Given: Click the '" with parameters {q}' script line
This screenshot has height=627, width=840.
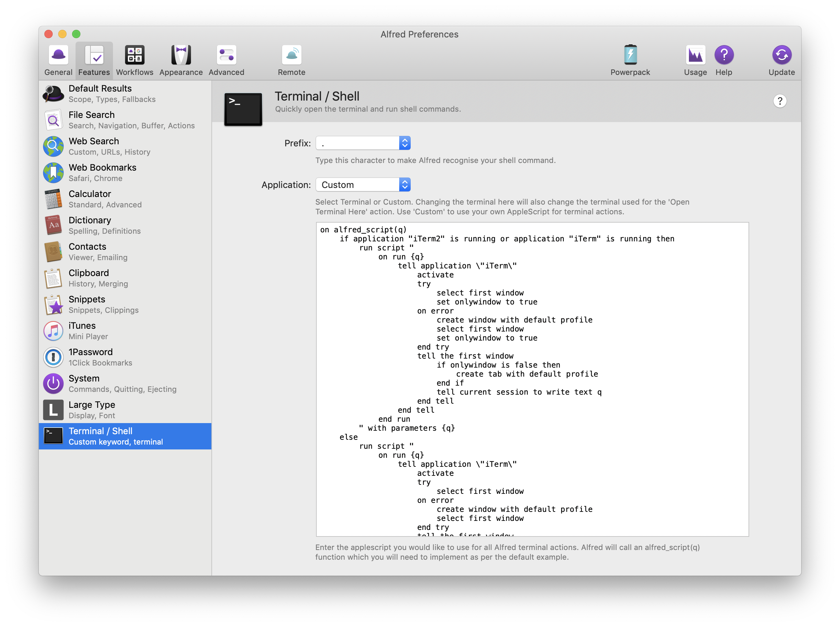Looking at the screenshot, I should point(407,428).
